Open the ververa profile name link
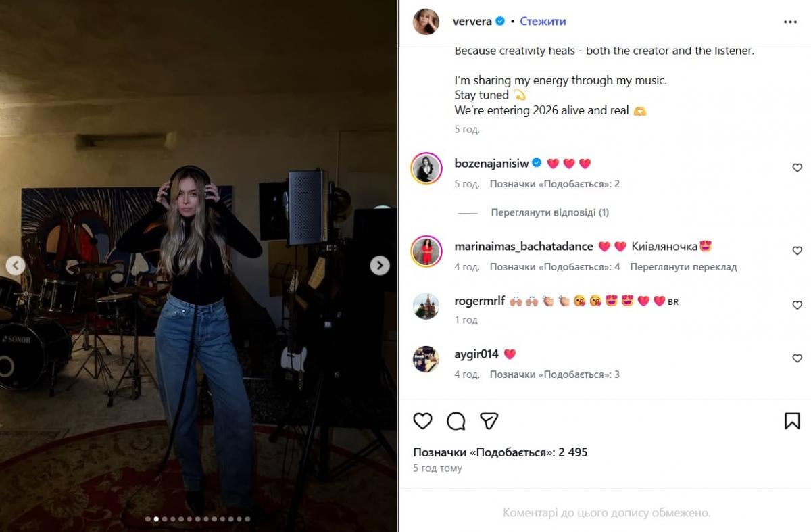Image resolution: width=811 pixels, height=532 pixels. click(x=473, y=22)
